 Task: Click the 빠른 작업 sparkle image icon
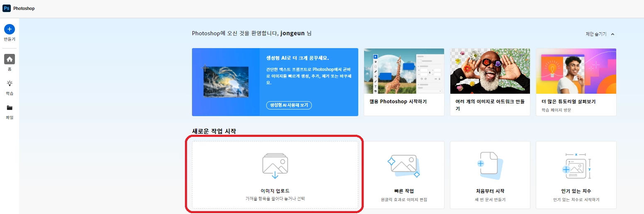[x=403, y=166]
